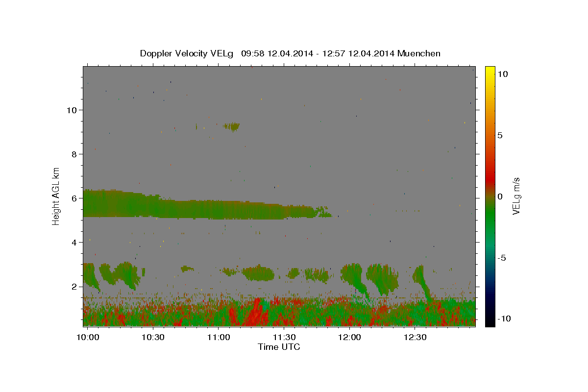The width and height of the screenshot is (588, 392).
Task: Click the height tick label '6'
Action: point(75,198)
